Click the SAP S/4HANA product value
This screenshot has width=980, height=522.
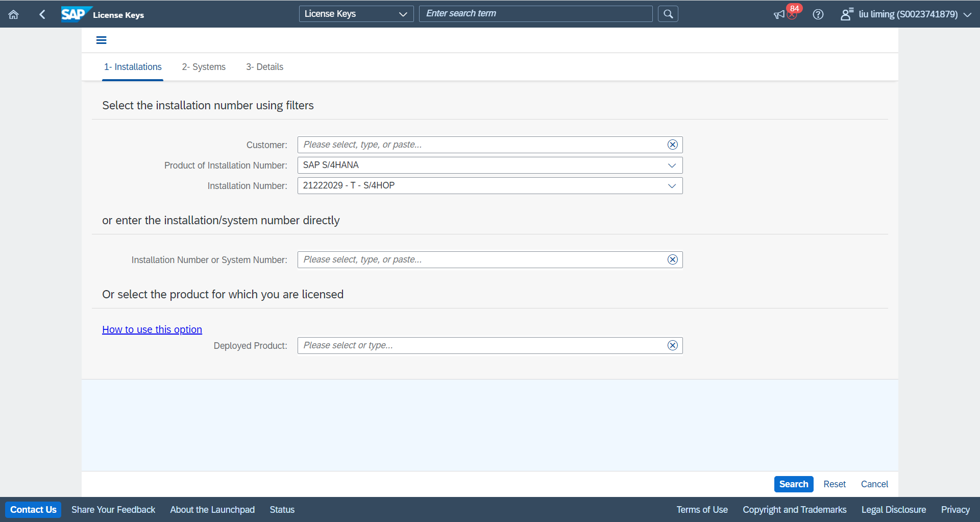331,165
